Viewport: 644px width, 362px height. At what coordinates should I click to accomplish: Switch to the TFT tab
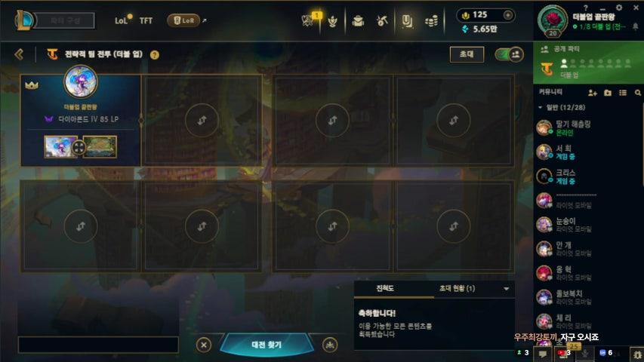(146, 20)
